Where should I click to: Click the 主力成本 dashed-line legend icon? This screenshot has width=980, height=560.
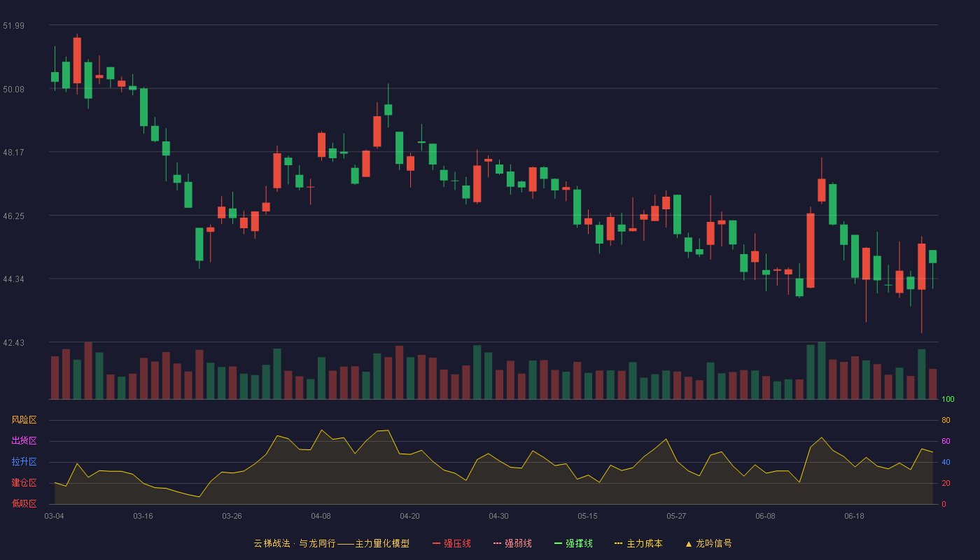coord(619,543)
